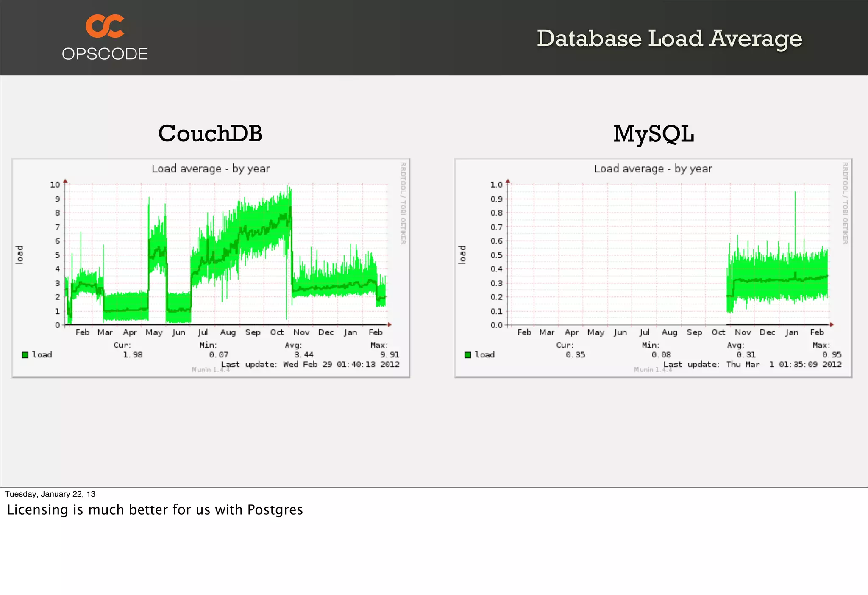
Task: Click CouchDB green load legend swatch
Action: click(x=25, y=355)
